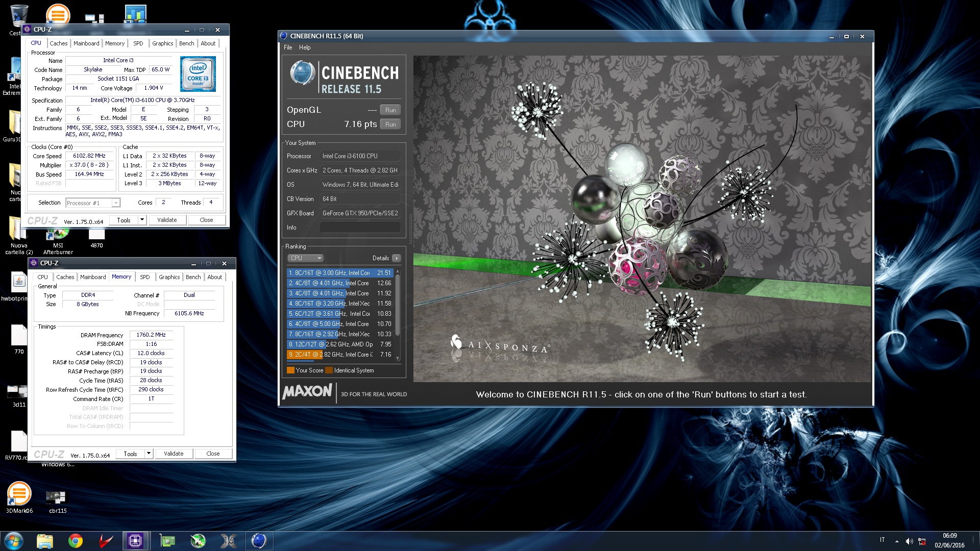Image resolution: width=980 pixels, height=551 pixels.
Task: Click the rendered spheres scene image
Action: pos(642,218)
